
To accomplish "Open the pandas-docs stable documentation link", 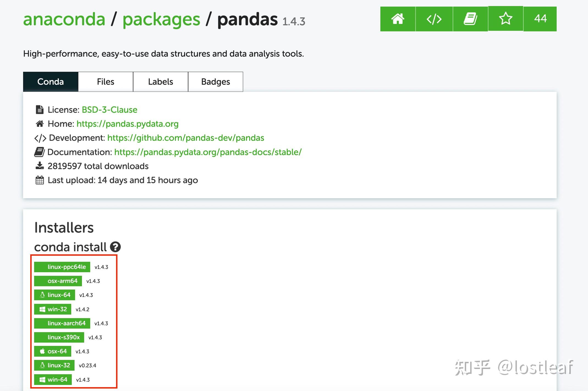I will [208, 152].
